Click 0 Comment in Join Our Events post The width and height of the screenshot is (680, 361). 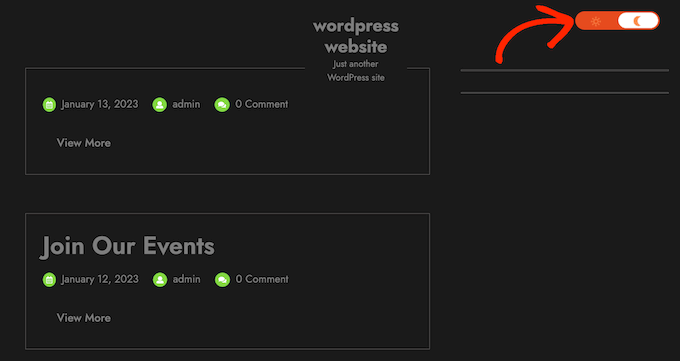[x=262, y=279]
